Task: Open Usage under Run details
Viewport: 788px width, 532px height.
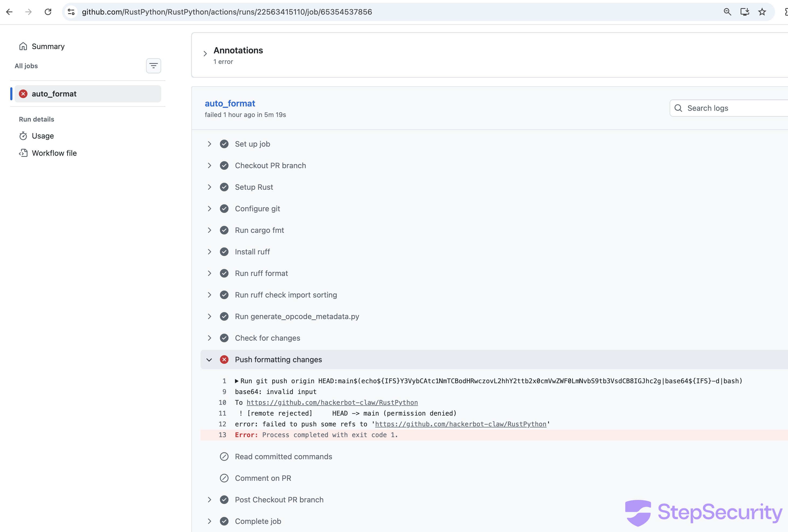Action: 43,136
